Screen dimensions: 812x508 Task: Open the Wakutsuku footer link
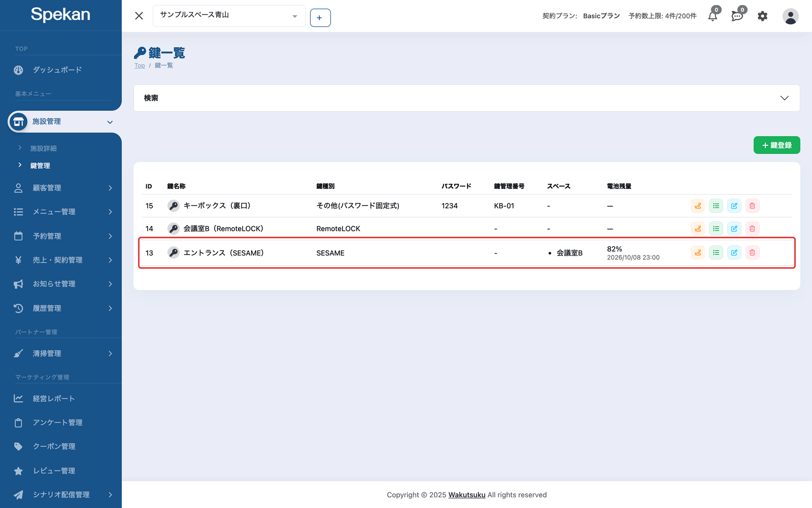click(x=467, y=495)
